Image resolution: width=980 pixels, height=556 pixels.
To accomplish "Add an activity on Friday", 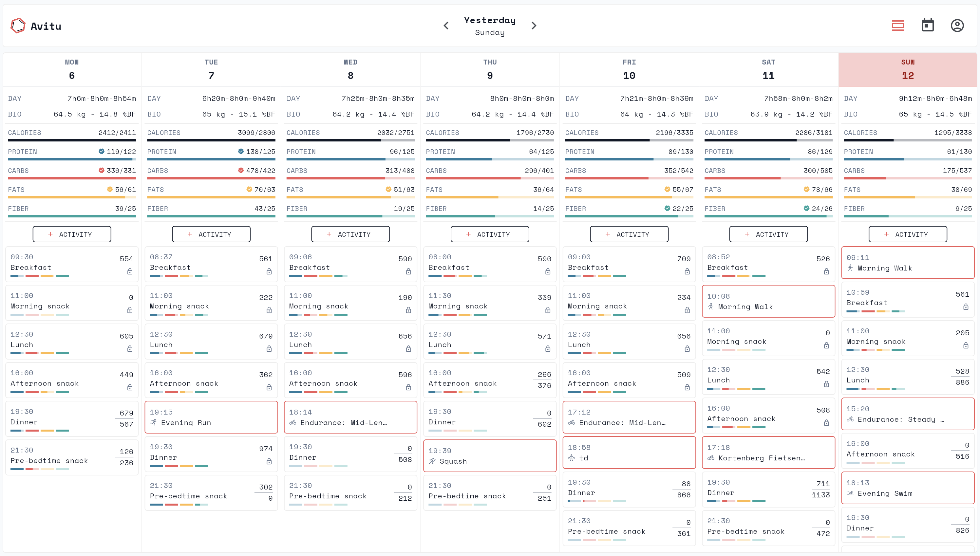I will (x=630, y=234).
